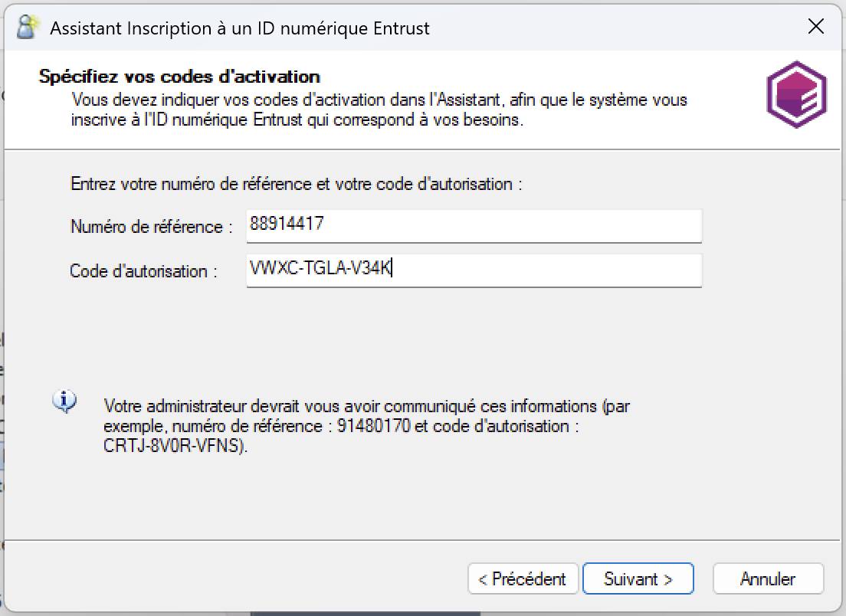Screen dimensions: 846x616
Task: Focus the Numéro de référence input field
Action: pyautogui.click(x=474, y=226)
